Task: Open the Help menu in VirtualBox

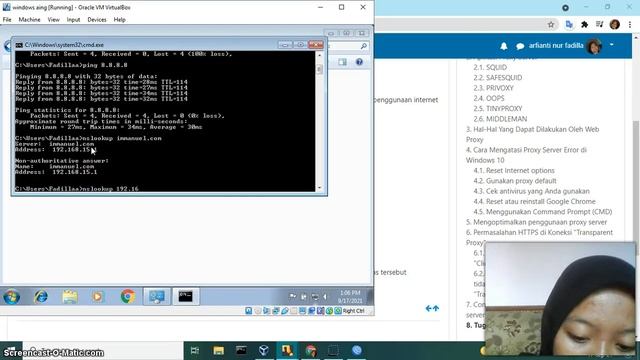Action: point(120,20)
